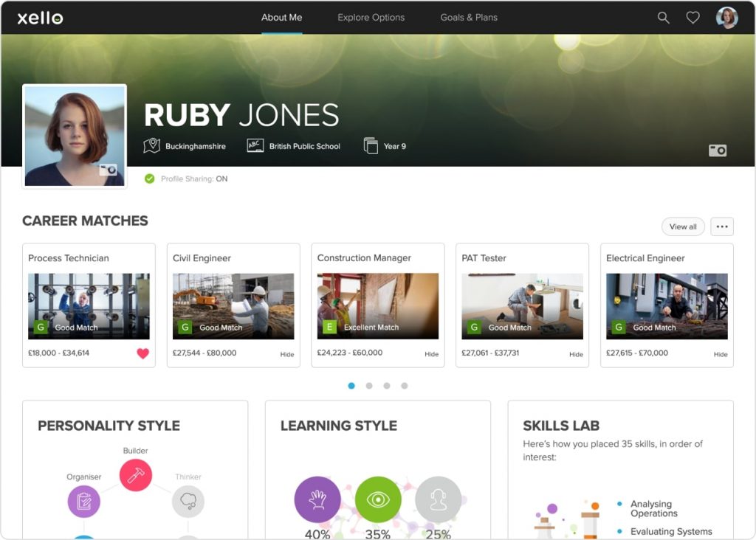Viewport: 756px width, 540px height.
Task: Hide the Civil Engineer career match
Action: [x=286, y=354]
